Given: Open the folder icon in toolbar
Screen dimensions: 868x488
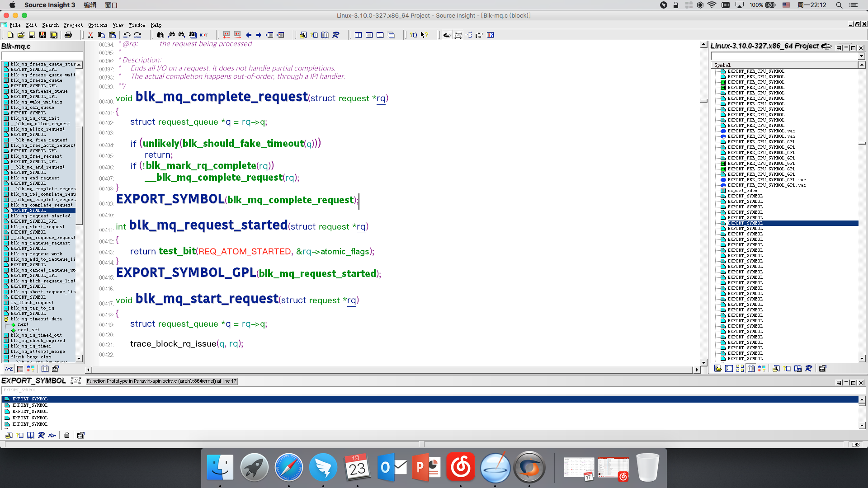Looking at the screenshot, I should (x=21, y=35).
